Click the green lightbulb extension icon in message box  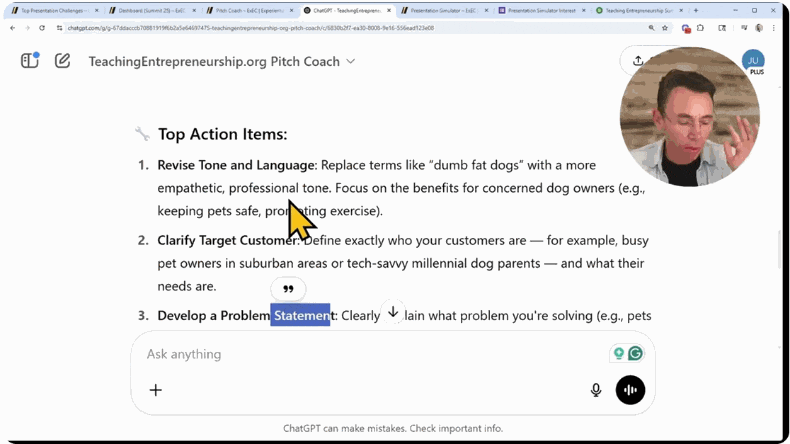coord(619,353)
